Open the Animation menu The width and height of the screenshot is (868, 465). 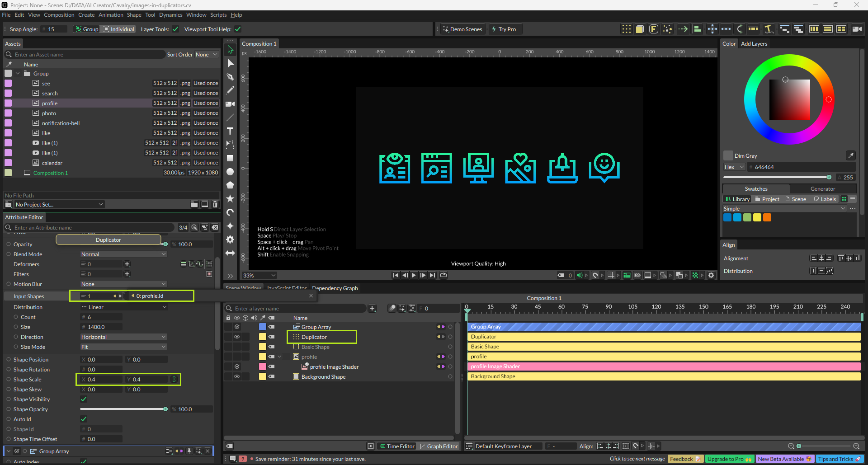pyautogui.click(x=111, y=15)
